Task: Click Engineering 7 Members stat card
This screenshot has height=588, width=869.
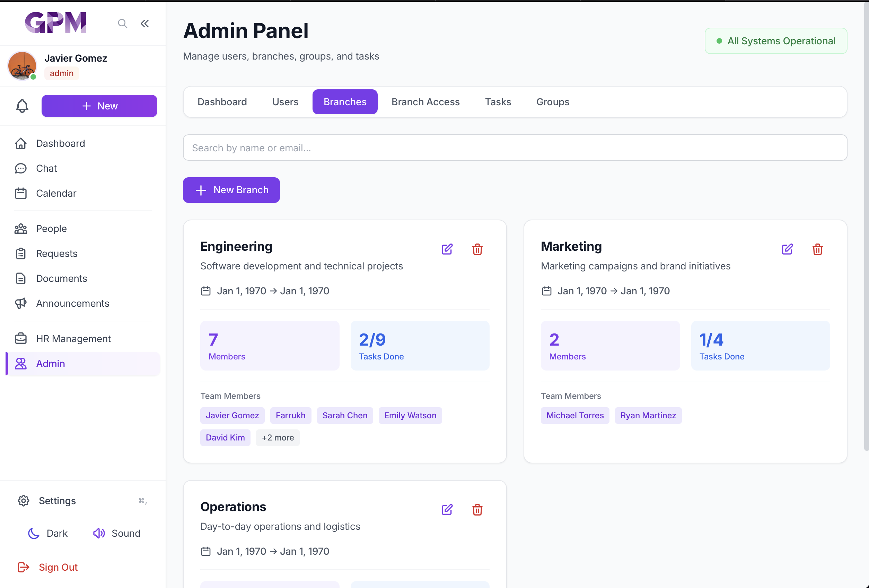Action: [x=270, y=345]
